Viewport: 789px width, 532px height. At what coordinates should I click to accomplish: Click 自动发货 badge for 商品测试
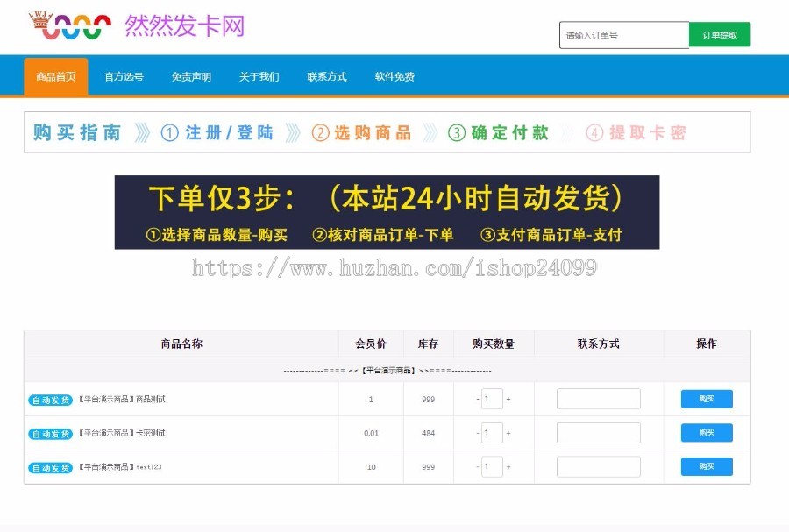pos(50,401)
